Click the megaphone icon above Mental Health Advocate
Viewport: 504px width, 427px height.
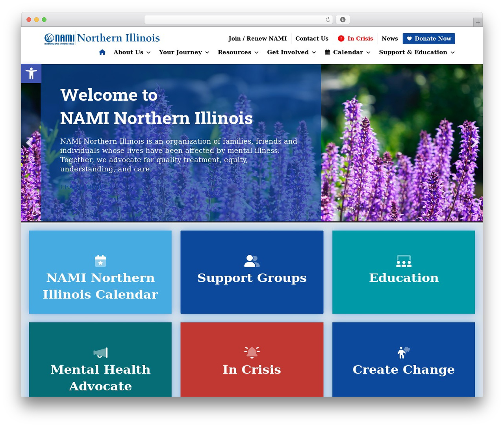point(100,353)
